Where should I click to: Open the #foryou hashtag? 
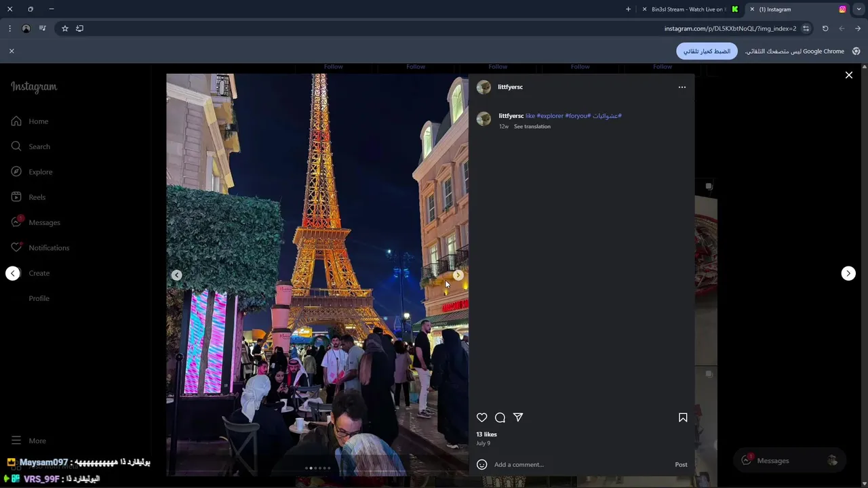tap(578, 116)
